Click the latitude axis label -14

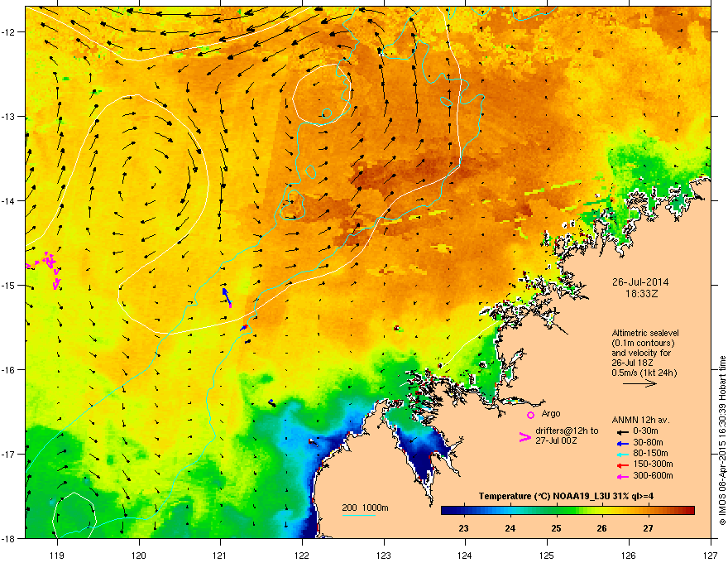point(8,200)
